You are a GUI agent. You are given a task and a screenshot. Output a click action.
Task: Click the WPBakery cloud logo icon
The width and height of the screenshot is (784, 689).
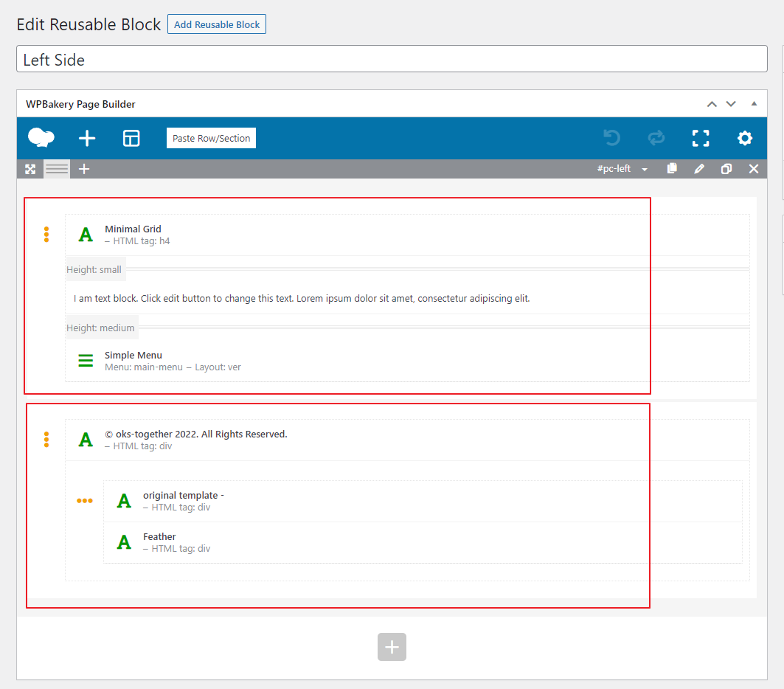(x=41, y=137)
